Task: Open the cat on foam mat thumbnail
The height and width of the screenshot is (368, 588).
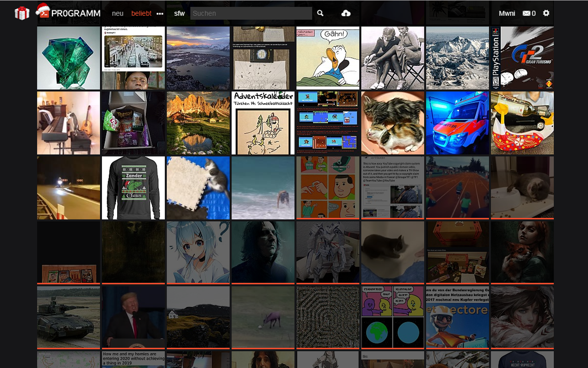Action: pyautogui.click(x=198, y=188)
